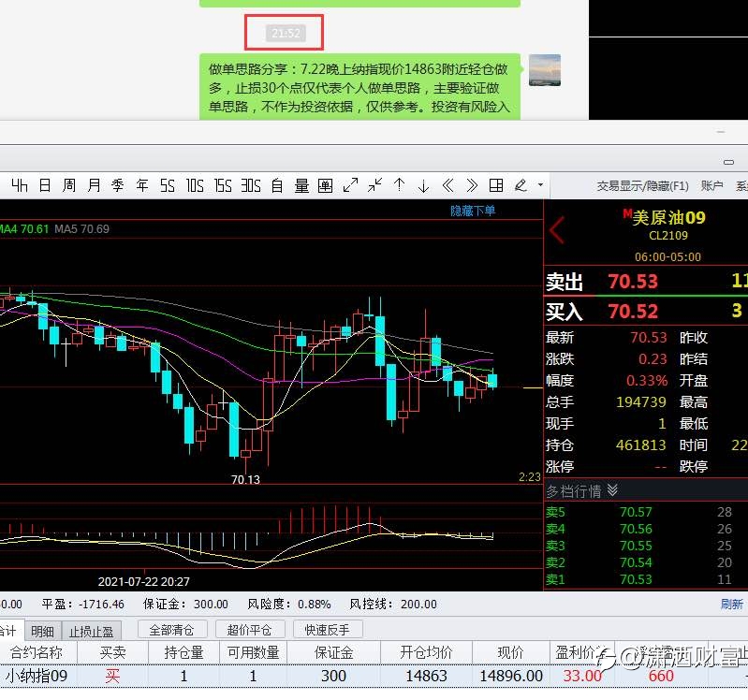Screen dimensions: 748x700
Task: Select the 4h timeframe period
Action: 19,185
